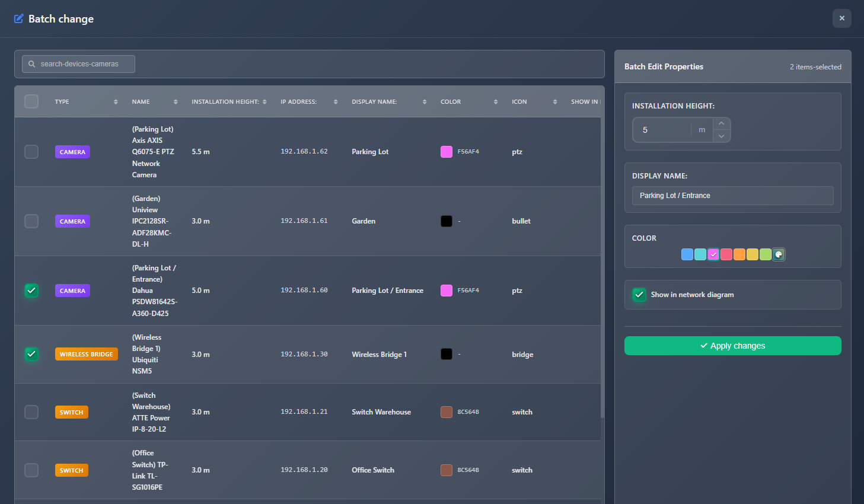The image size is (864, 504).
Task: Click the Display Name input field
Action: coord(732,195)
